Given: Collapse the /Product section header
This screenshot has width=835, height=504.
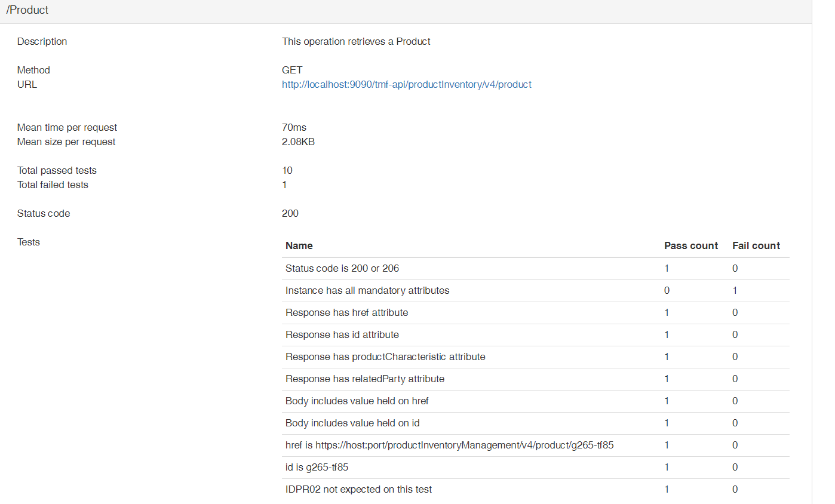Looking at the screenshot, I should tap(26, 10).
